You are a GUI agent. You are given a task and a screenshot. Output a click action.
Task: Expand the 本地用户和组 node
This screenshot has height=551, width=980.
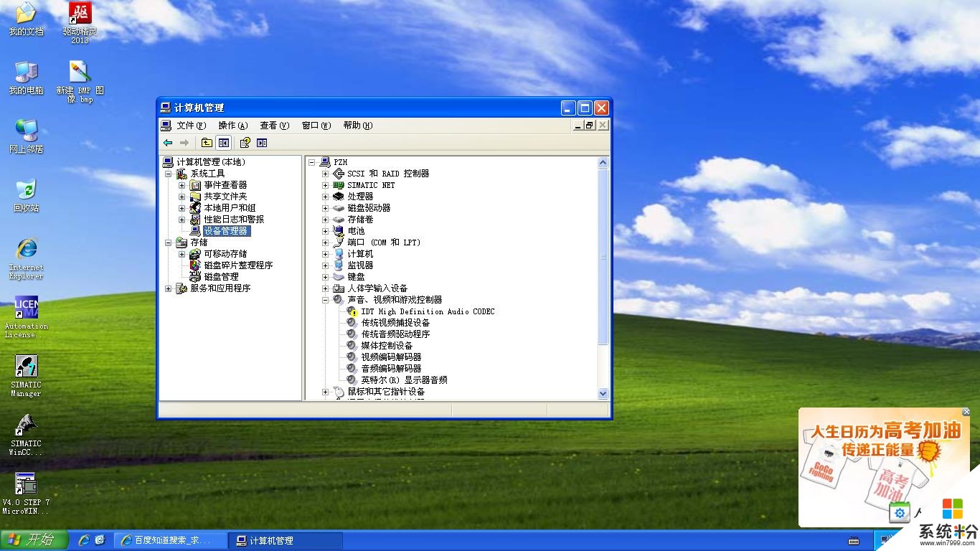point(182,208)
